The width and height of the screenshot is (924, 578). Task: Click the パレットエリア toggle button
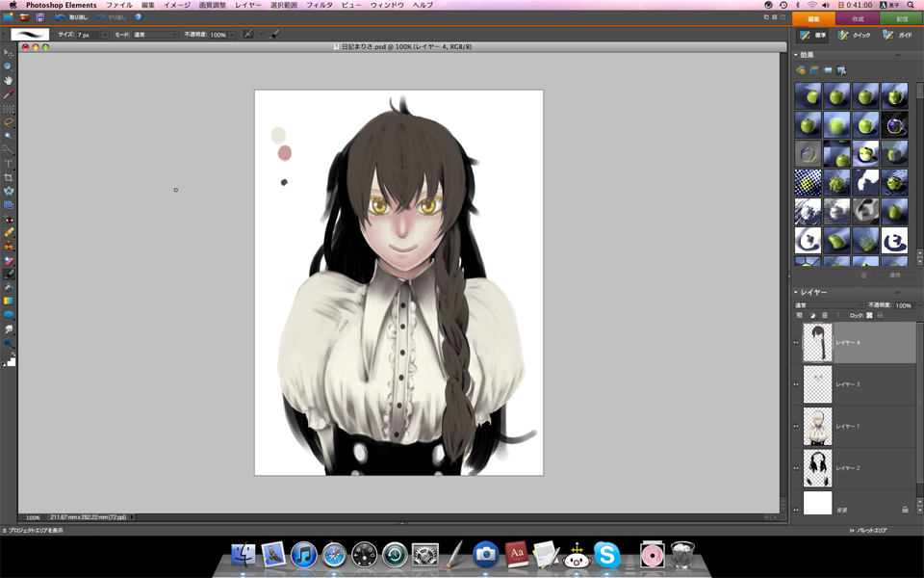click(868, 530)
